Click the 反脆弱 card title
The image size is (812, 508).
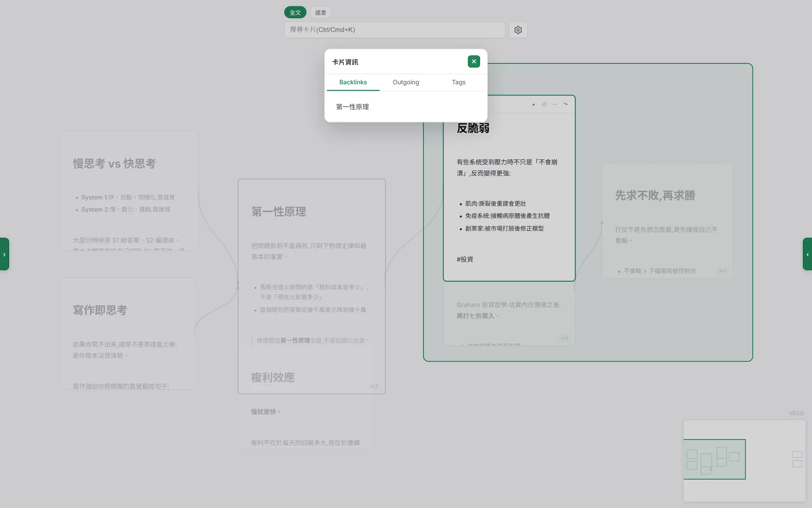coord(473,128)
